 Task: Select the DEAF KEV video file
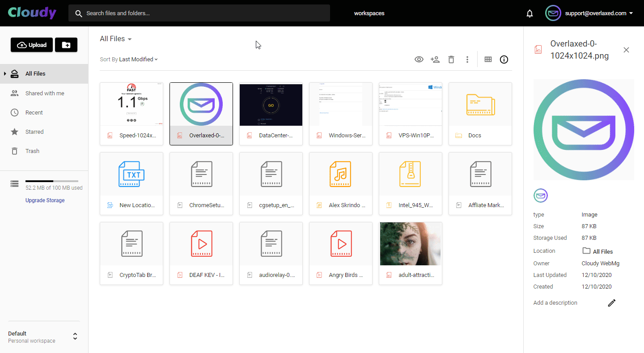click(x=201, y=253)
